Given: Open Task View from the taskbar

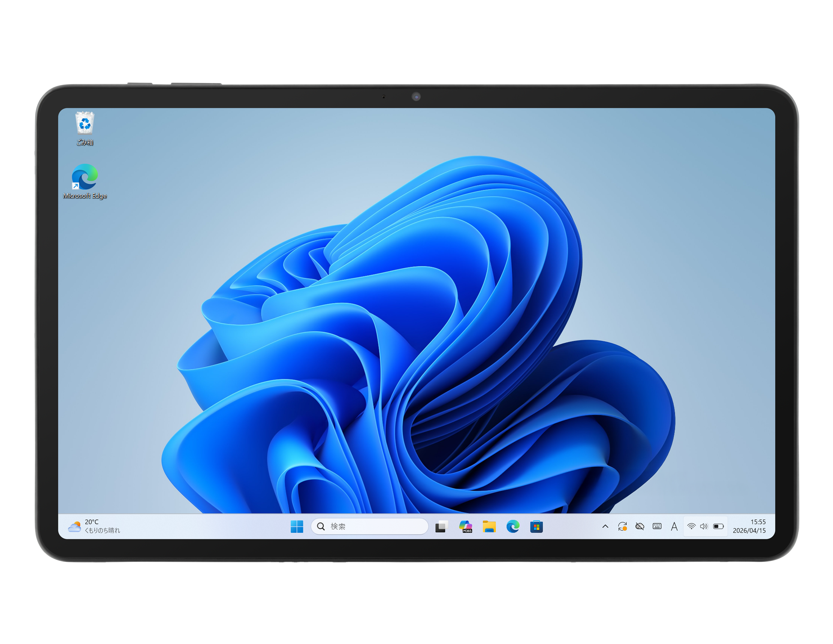Looking at the screenshot, I should tap(441, 527).
